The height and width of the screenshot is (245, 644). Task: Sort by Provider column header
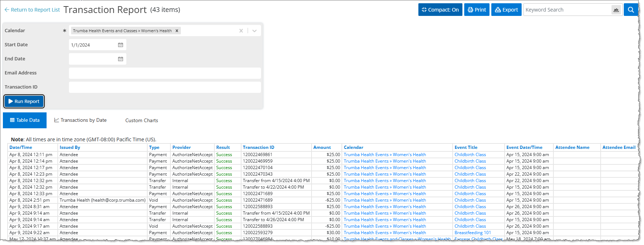click(x=182, y=147)
